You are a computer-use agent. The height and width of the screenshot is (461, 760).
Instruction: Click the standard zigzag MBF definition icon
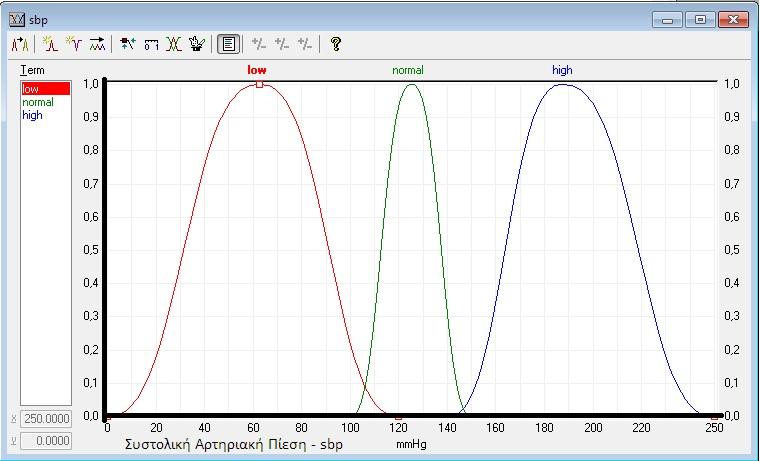click(97, 44)
